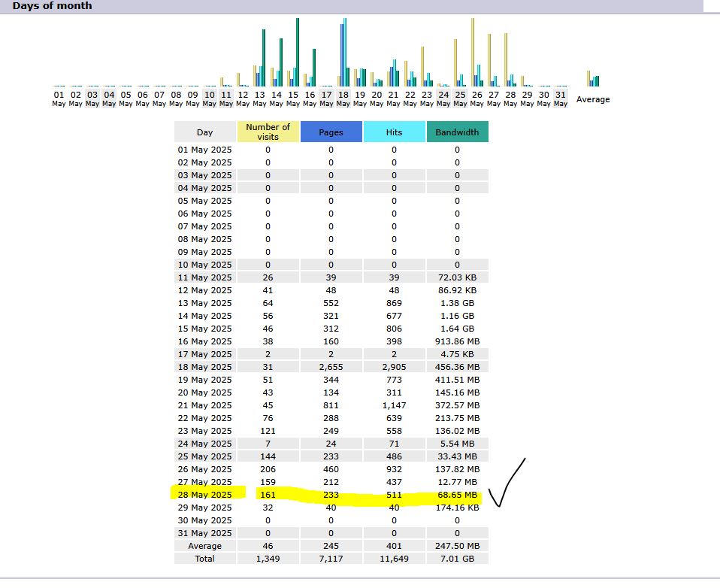Click the Average label under the chart
This screenshot has height=588, width=720.
[593, 99]
